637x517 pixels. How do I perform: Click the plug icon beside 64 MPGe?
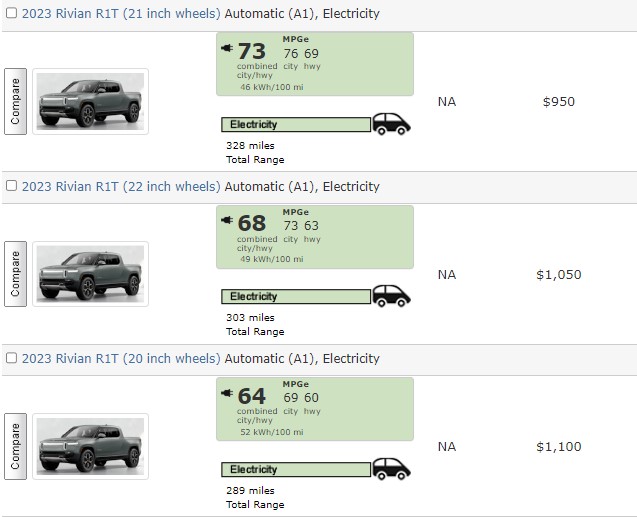click(227, 393)
